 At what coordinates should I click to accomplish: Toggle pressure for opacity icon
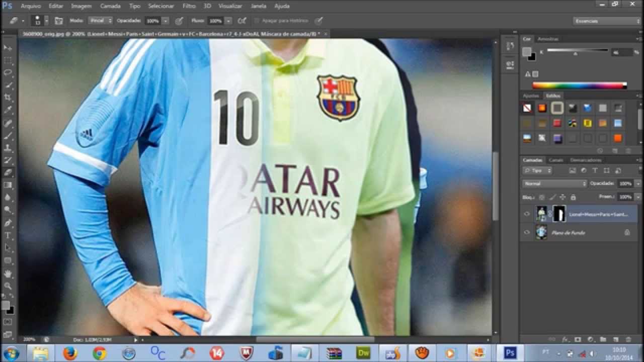(x=179, y=21)
